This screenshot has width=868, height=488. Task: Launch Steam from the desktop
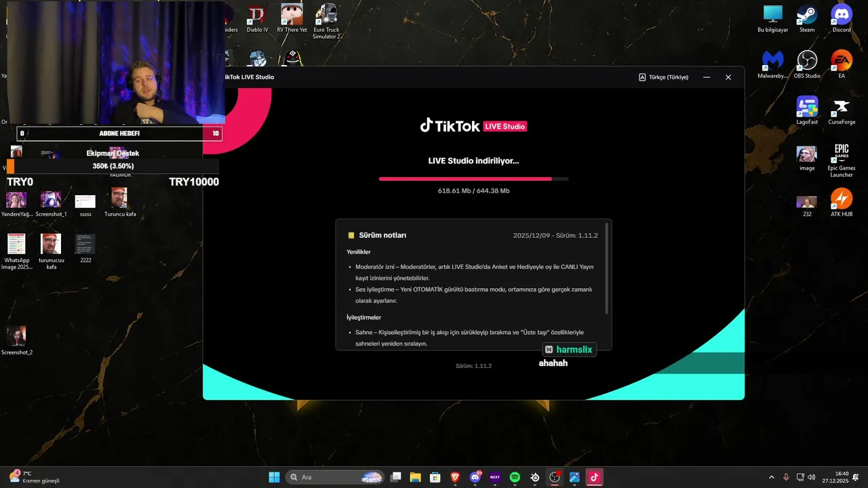(x=807, y=18)
